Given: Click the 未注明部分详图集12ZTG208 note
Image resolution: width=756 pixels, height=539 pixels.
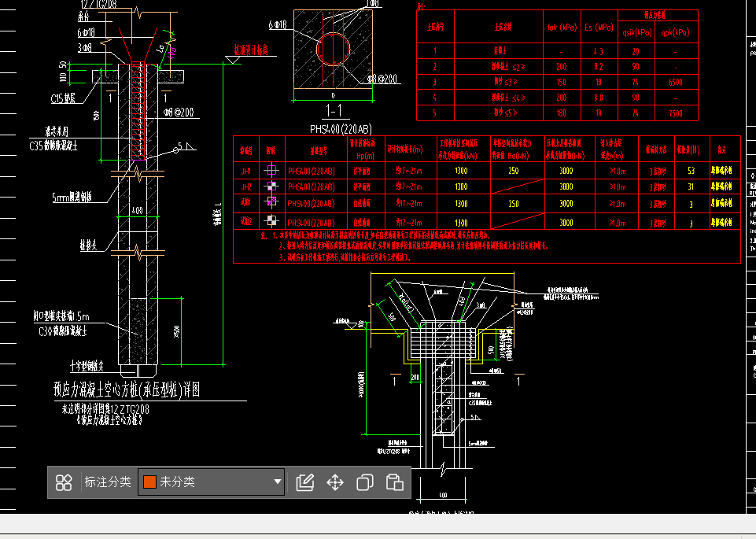Looking at the screenshot, I should (x=105, y=409).
